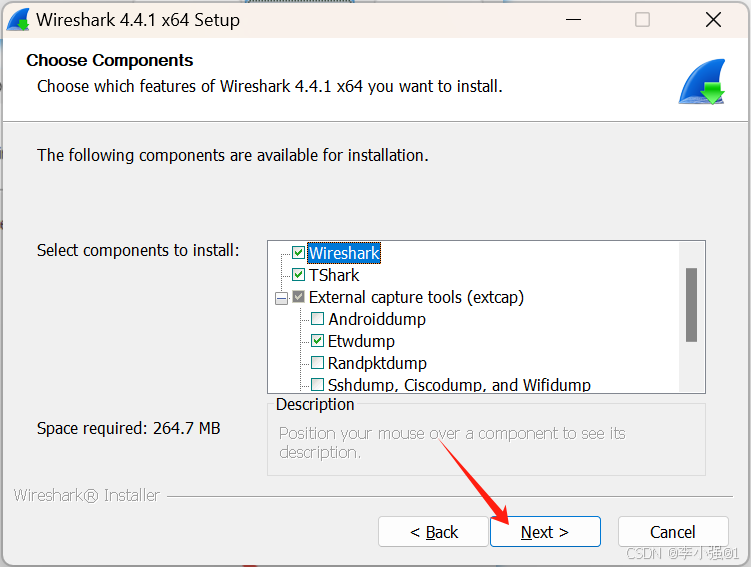
Task: Select the Androiddump label
Action: 377,319
